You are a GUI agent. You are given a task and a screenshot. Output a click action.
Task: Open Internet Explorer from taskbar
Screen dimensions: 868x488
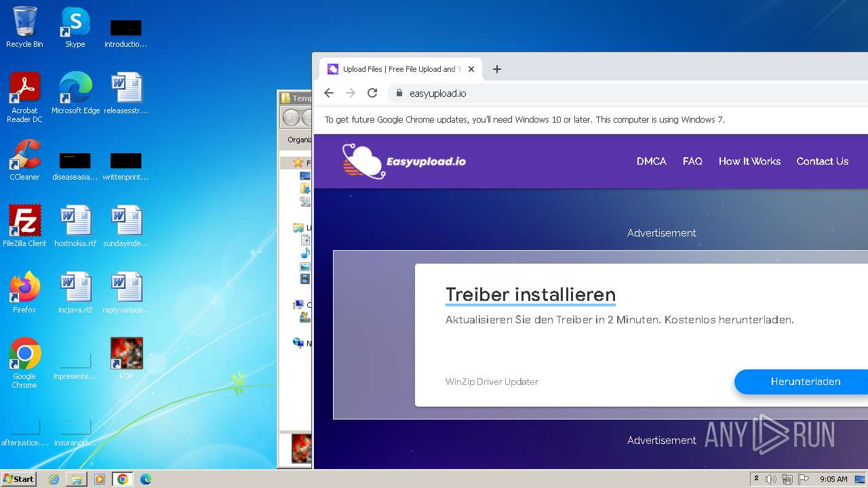coord(54,479)
